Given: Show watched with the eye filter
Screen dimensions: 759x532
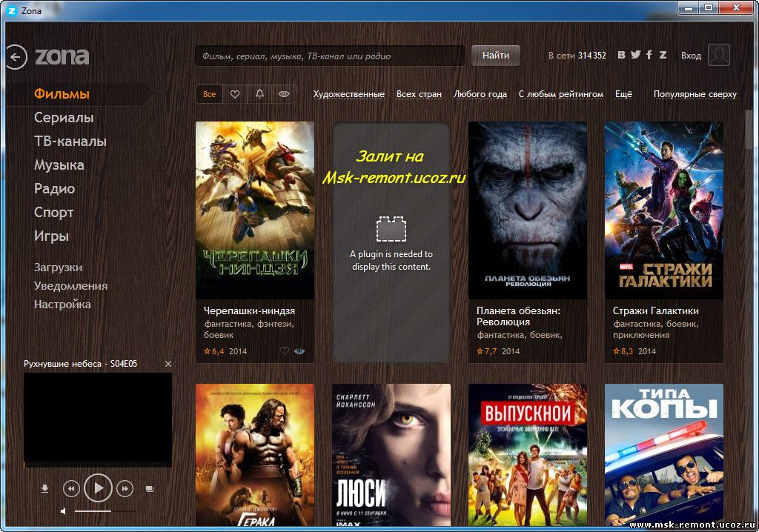Looking at the screenshot, I should [284, 94].
